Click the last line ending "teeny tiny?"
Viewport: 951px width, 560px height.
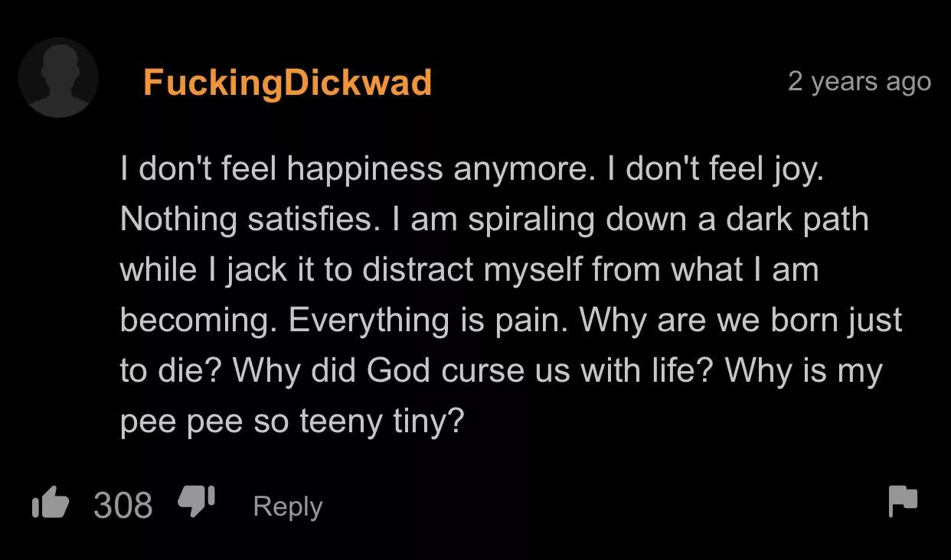pos(292,421)
